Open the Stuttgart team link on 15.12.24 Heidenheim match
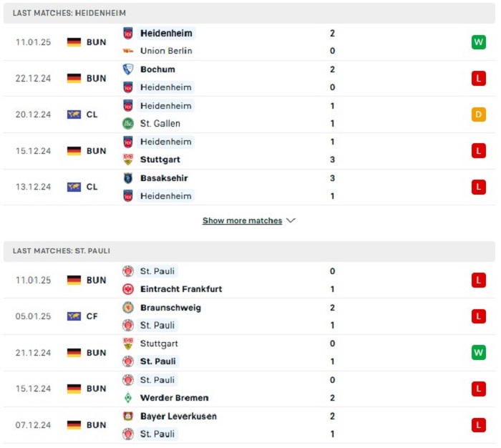The width and height of the screenshot is (501, 448). [x=160, y=160]
